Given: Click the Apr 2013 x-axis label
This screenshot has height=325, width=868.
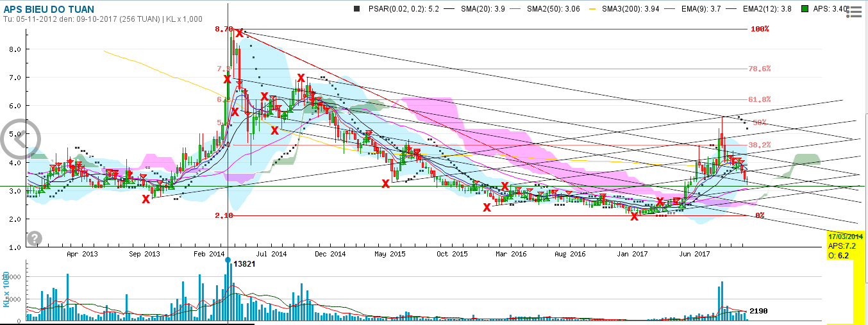Looking at the screenshot, I should pyautogui.click(x=81, y=254).
